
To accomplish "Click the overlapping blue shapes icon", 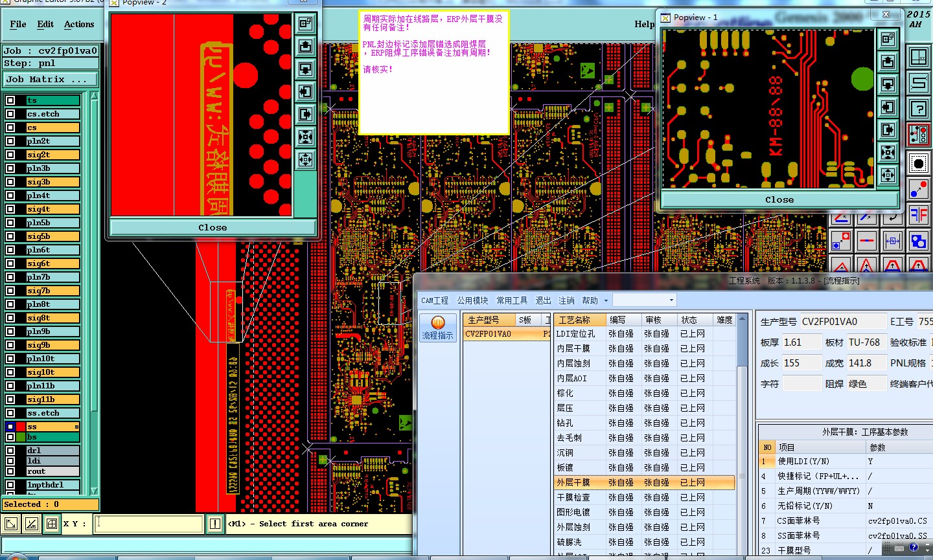I will [919, 241].
